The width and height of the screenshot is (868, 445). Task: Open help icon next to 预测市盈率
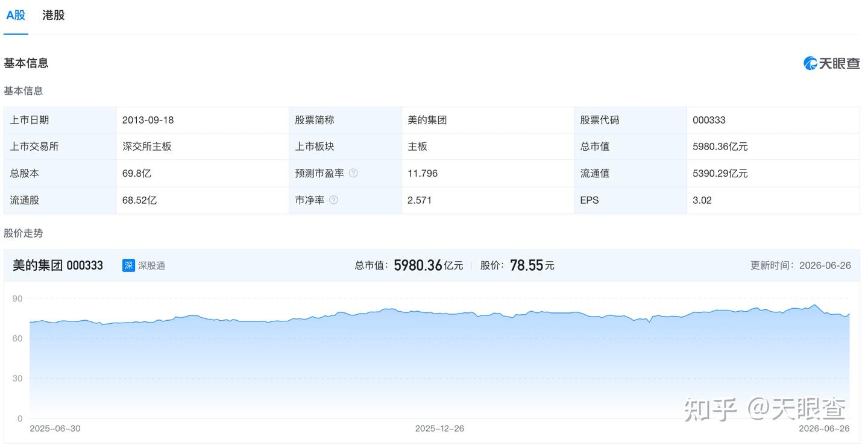click(353, 173)
